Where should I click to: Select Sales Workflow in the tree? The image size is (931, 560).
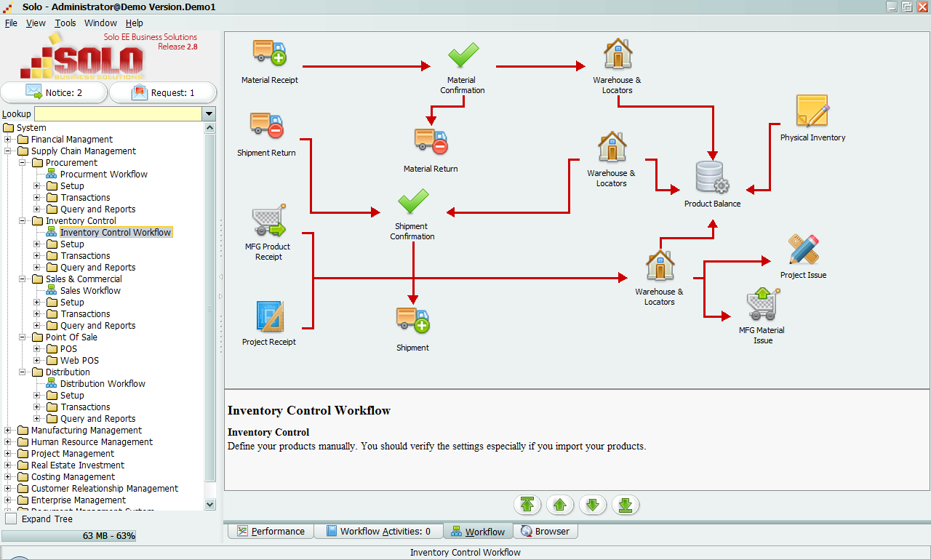click(90, 291)
